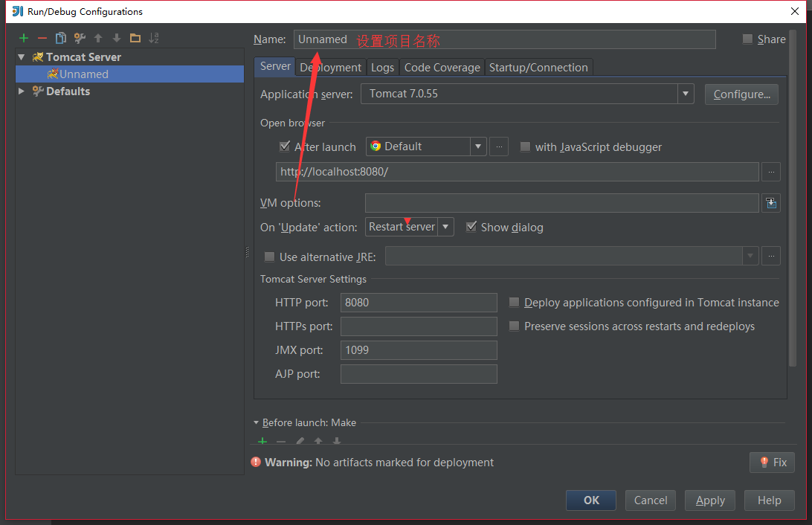The image size is (812, 525).
Task: Move configuration down in the list
Action: tap(117, 38)
